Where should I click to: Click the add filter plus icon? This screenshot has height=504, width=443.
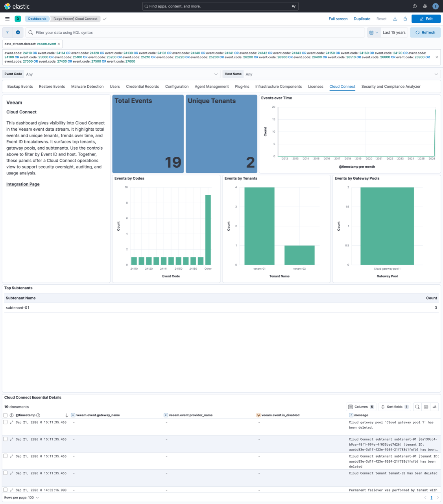(x=18, y=33)
